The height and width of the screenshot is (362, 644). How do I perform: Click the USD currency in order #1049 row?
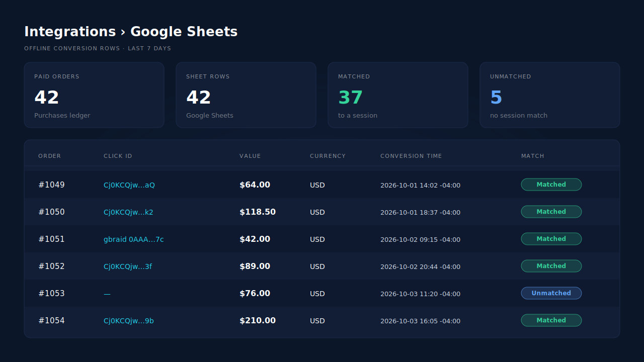click(317, 185)
